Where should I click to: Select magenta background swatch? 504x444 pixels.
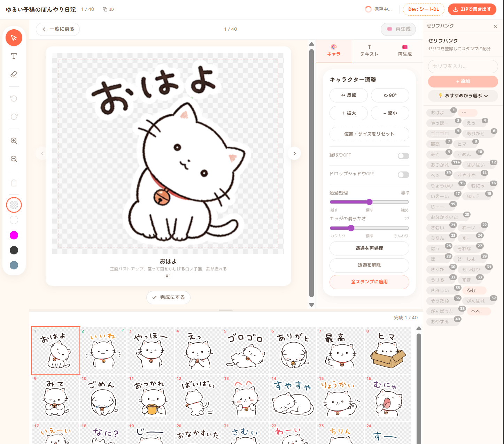[x=14, y=235]
